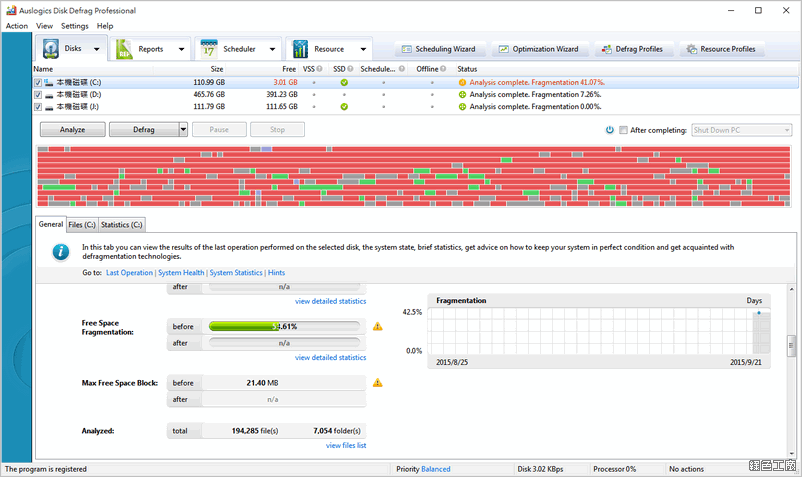802x477 pixels.
Task: Click the Balanced priority link
Action: pyautogui.click(x=436, y=469)
